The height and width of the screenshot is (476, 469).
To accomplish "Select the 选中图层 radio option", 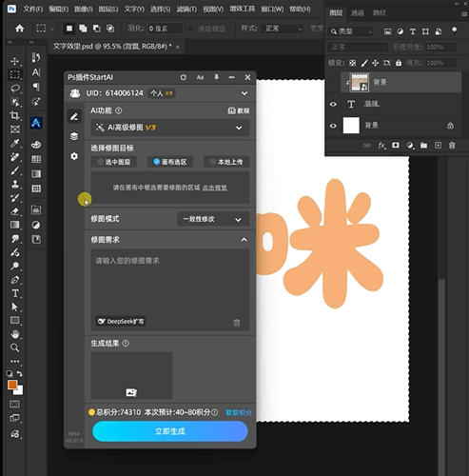I will (114, 162).
